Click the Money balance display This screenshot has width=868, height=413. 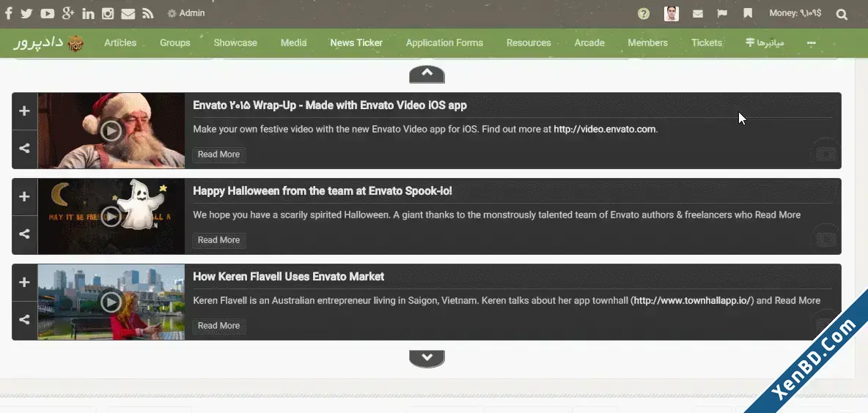(x=795, y=13)
